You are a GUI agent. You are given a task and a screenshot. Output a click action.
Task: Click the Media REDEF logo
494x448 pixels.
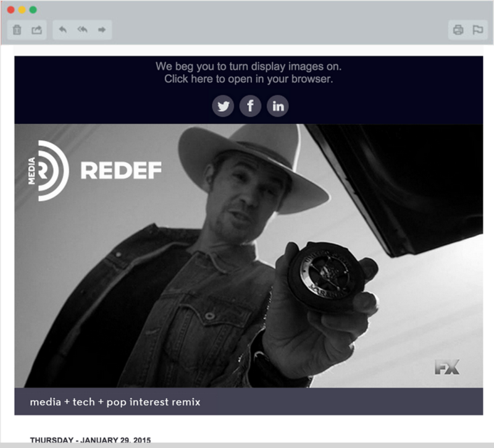pos(94,171)
